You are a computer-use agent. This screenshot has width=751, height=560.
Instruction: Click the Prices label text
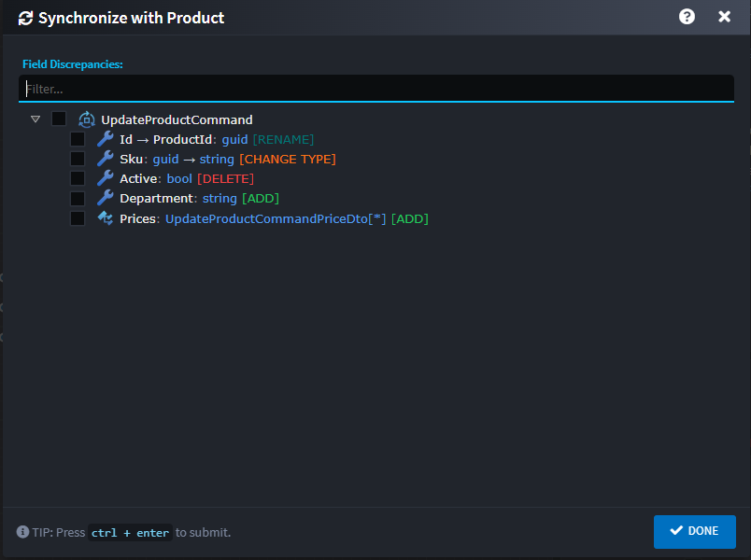click(x=137, y=218)
